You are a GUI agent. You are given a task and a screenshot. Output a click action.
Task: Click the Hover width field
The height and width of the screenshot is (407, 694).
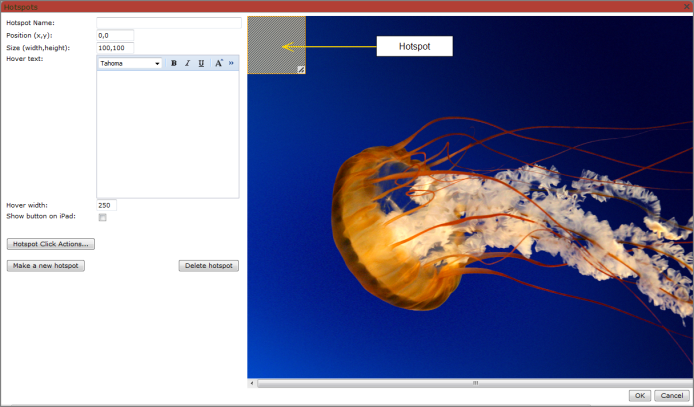click(x=107, y=205)
